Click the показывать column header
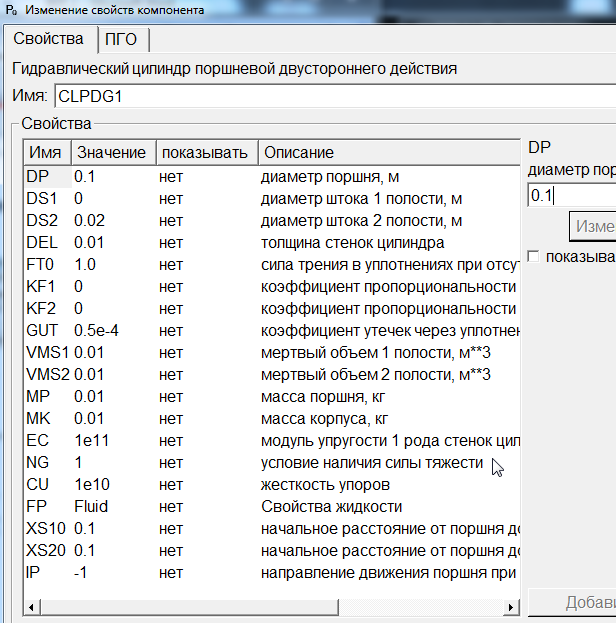 [x=204, y=152]
